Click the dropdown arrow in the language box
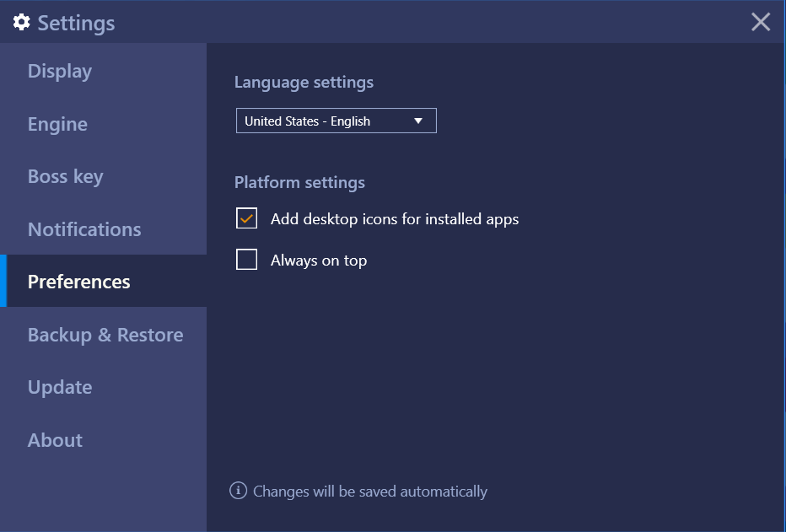 [x=418, y=121]
